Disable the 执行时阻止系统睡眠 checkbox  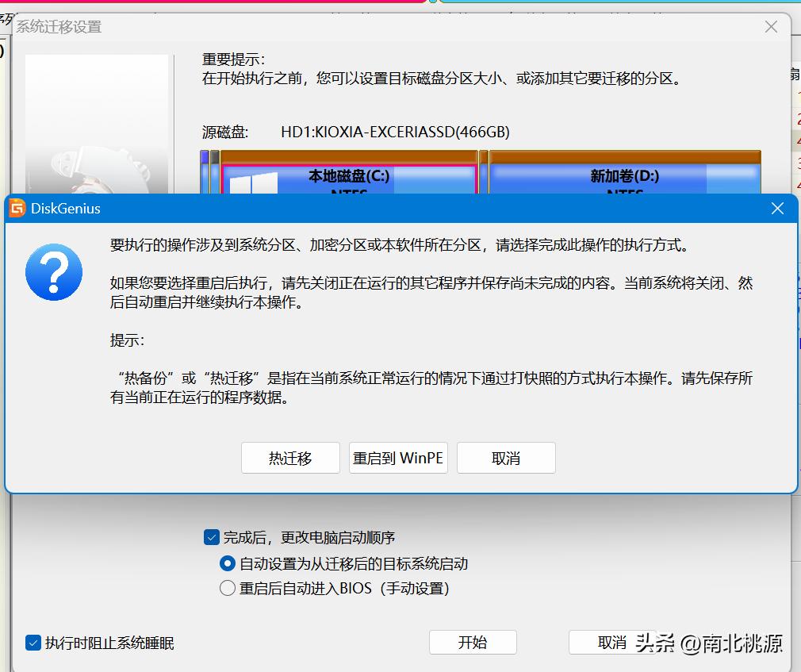[x=33, y=643]
